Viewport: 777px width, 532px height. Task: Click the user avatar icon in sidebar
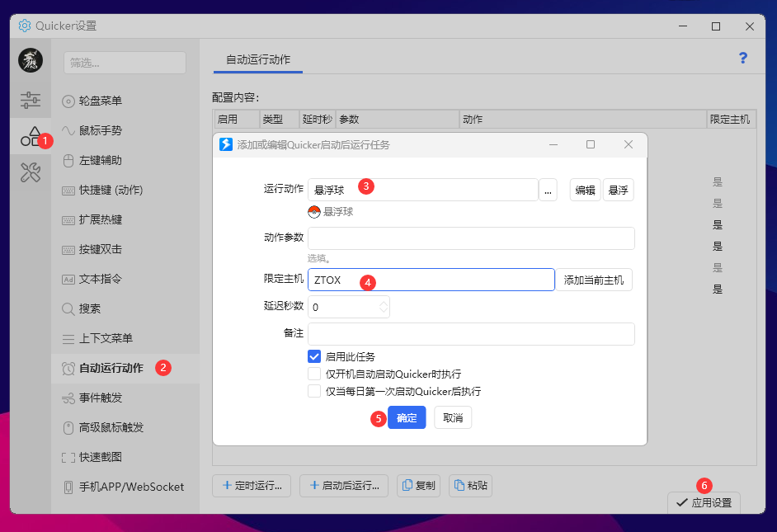(31, 60)
